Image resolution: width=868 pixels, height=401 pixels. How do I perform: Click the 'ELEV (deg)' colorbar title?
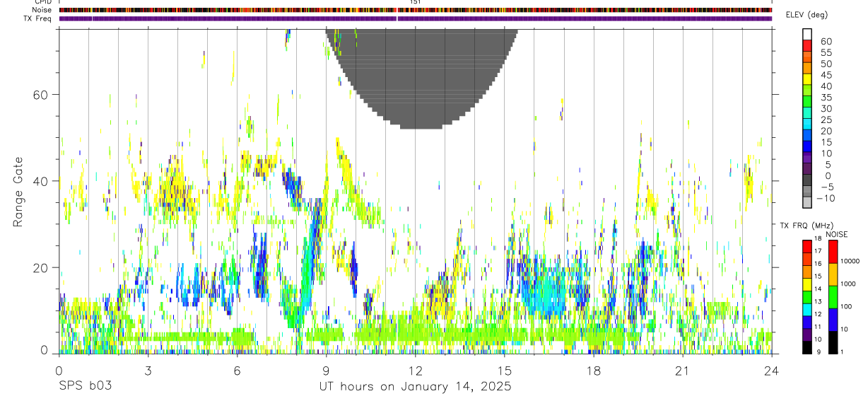coord(807,15)
